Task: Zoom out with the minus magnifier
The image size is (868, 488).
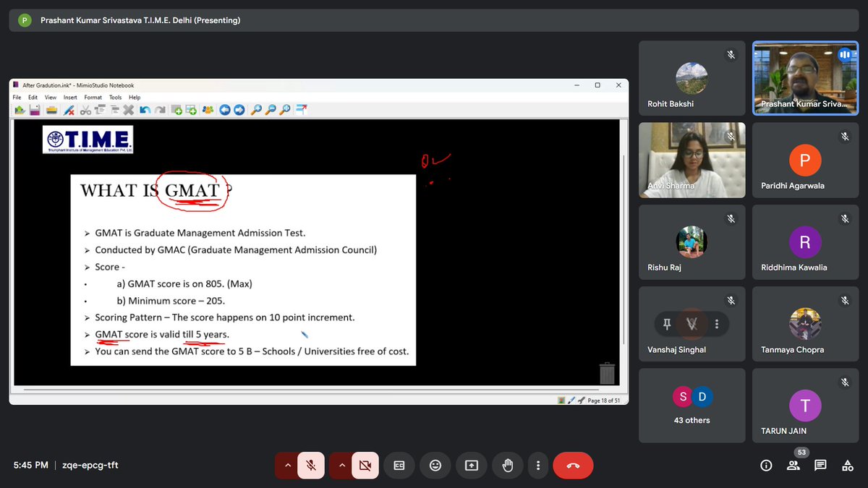Action: pos(271,110)
